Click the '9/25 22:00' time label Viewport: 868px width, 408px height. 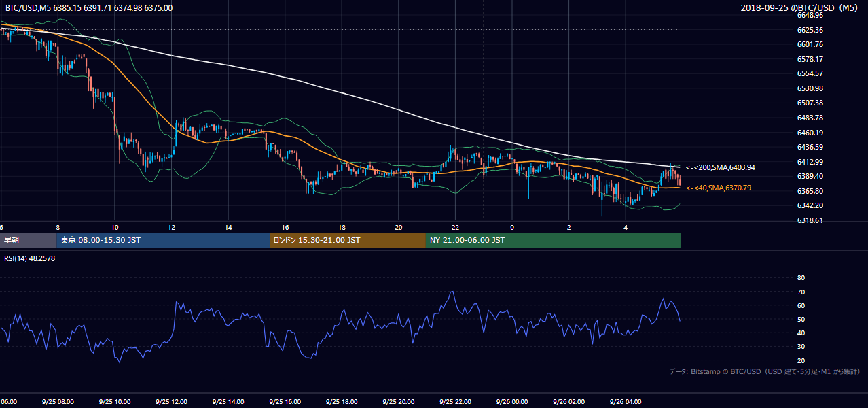tap(455, 401)
